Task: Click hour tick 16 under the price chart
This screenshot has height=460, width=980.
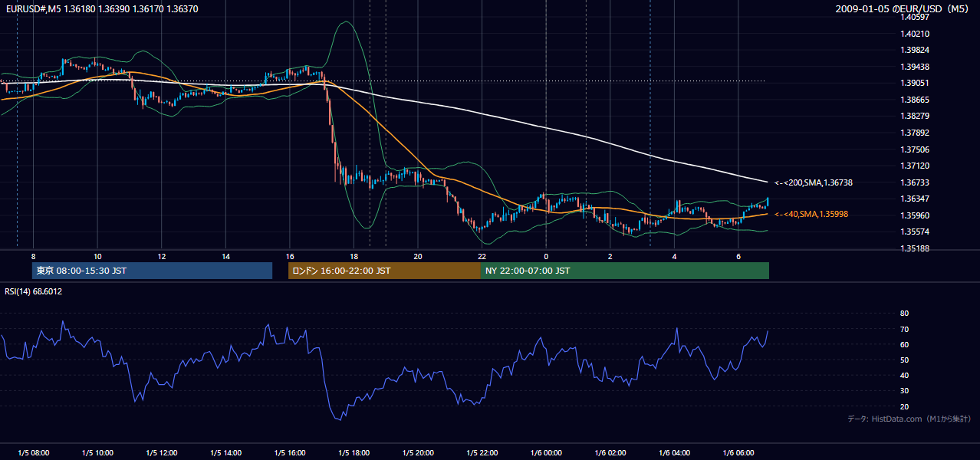Action: click(x=290, y=256)
